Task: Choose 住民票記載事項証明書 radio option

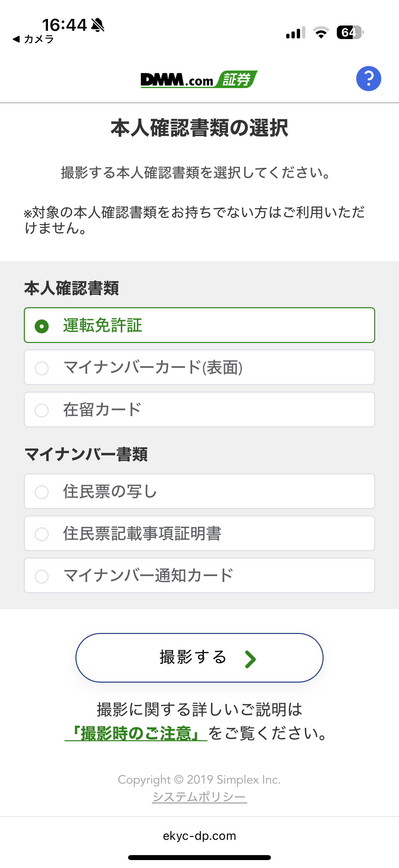Action: (42, 534)
